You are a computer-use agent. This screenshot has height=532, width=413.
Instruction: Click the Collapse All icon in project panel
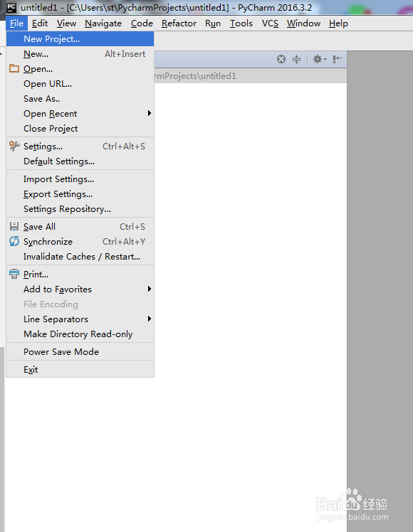[x=296, y=59]
